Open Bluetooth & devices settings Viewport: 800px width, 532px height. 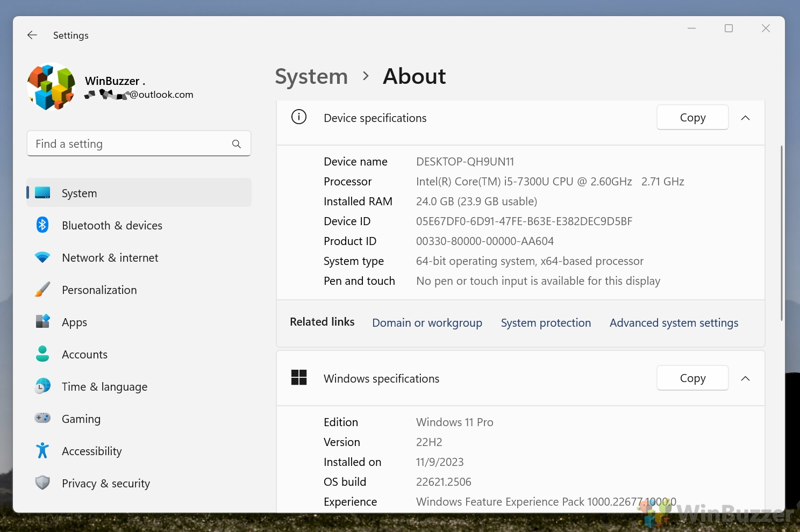139,225
